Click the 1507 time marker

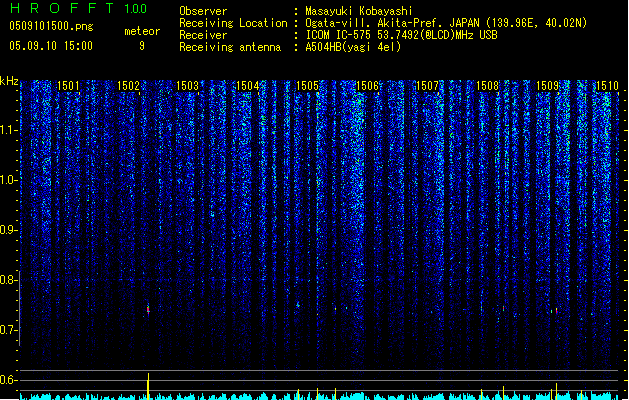tap(427, 85)
